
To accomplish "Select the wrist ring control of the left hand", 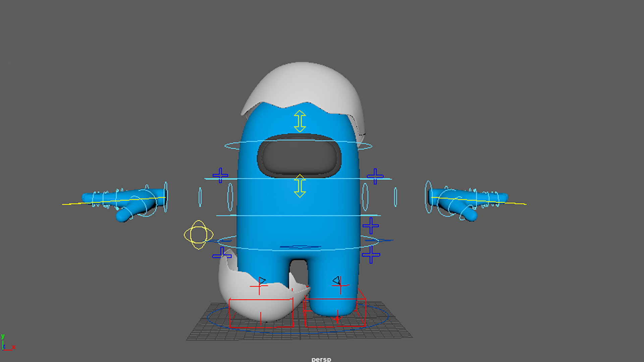I will (x=165, y=197).
